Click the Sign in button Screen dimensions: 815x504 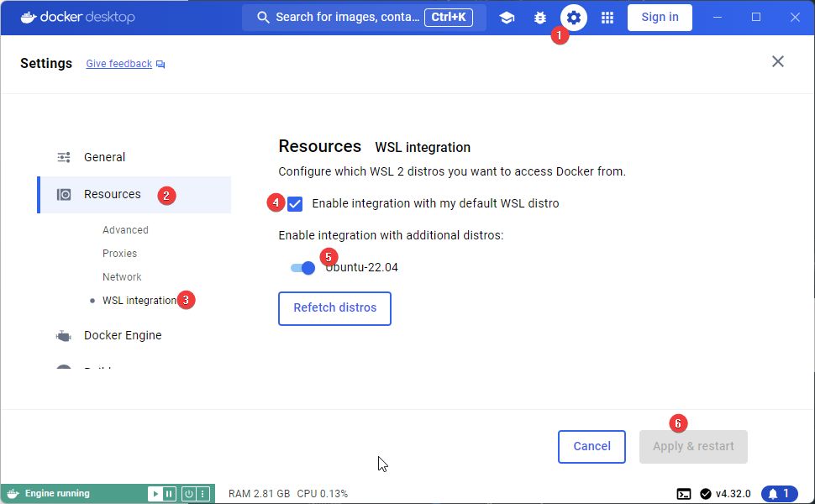tap(660, 17)
